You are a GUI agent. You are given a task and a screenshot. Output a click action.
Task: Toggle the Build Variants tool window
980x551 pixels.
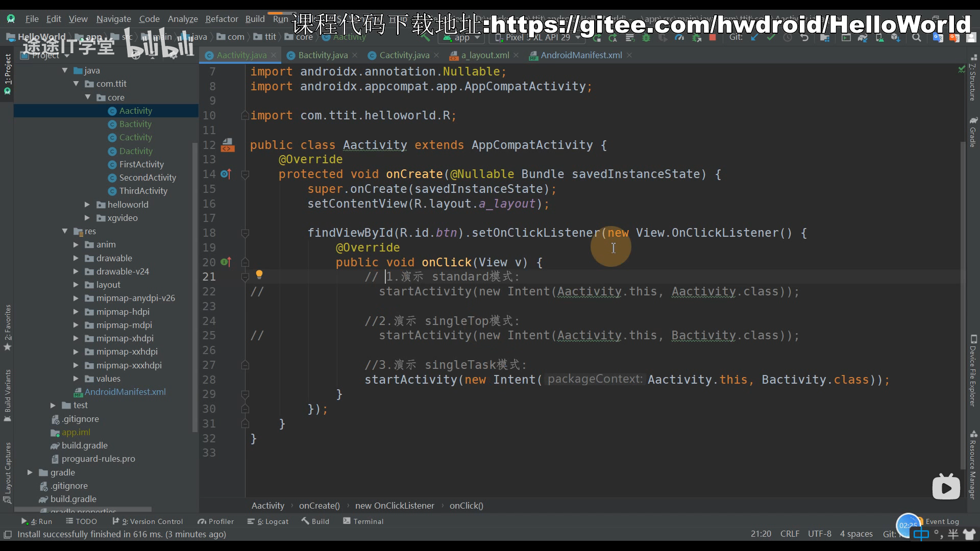pos(7,395)
